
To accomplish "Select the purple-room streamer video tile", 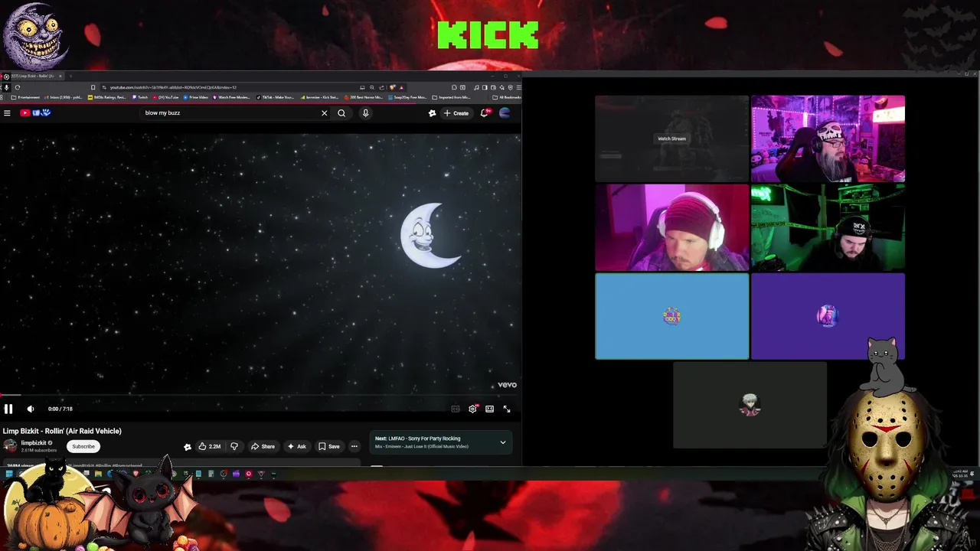I will pos(828,139).
